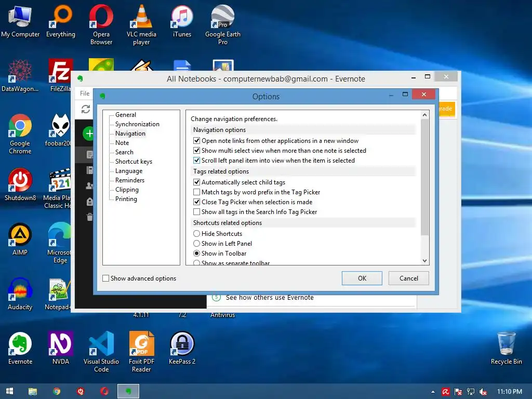Click Cancel in the Options dialog
Viewport: 532px width, 399px height.
[408, 278]
